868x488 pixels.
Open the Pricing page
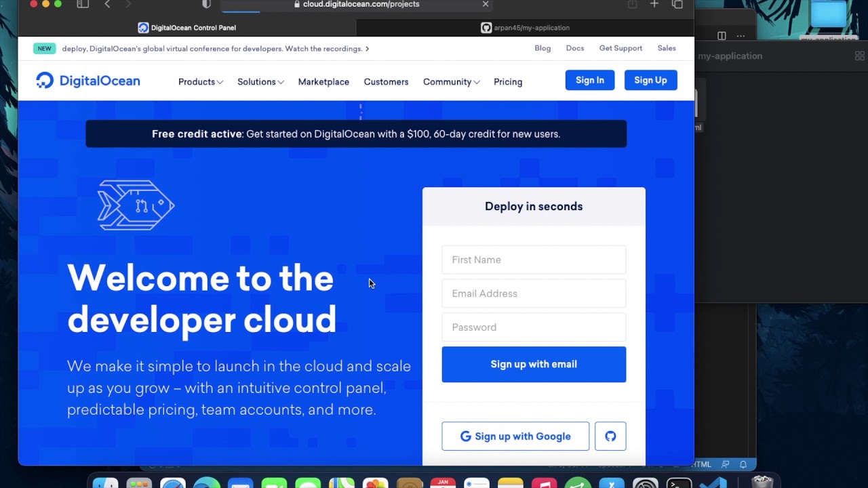coord(508,82)
